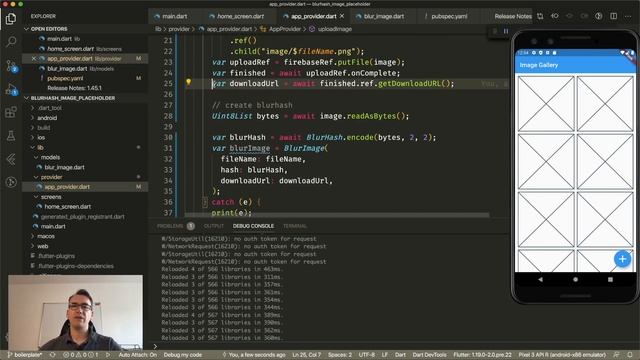This screenshot has height=360, width=640.
Task: Collapse the screens folder
Action: [51, 197]
